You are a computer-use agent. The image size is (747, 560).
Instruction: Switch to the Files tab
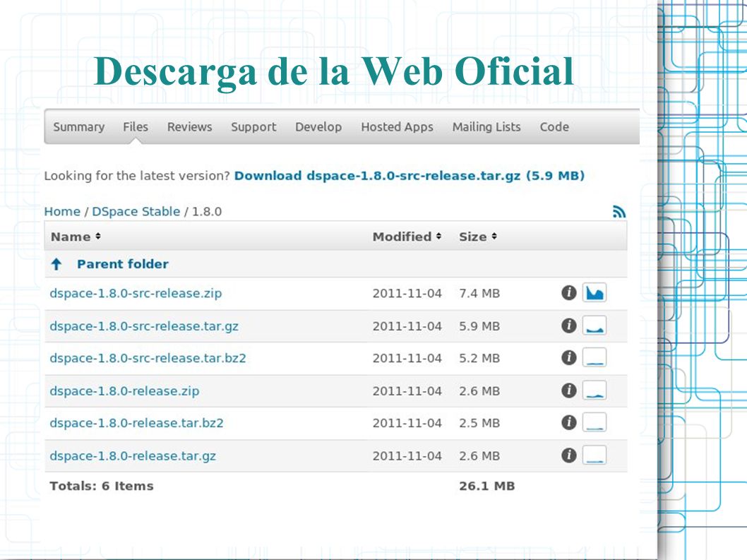136,127
